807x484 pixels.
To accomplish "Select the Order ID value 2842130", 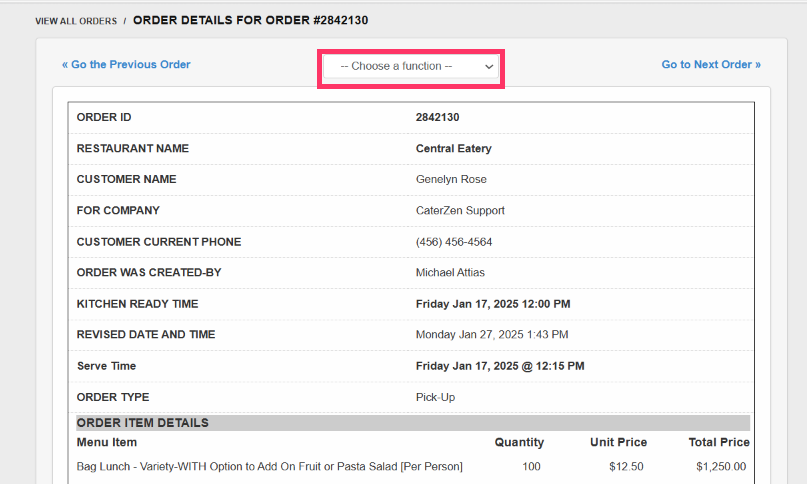I will tap(437, 117).
